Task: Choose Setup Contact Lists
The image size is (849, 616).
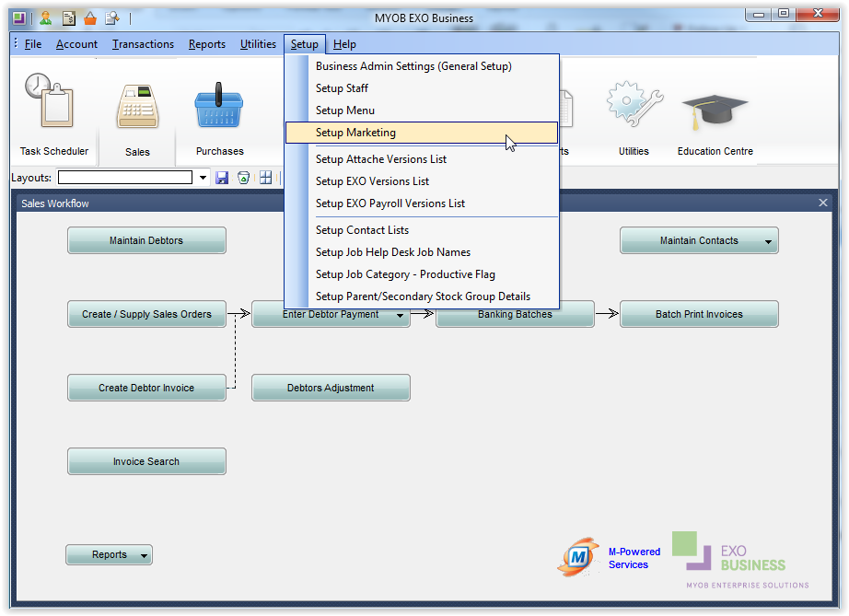Action: pyautogui.click(x=422, y=230)
